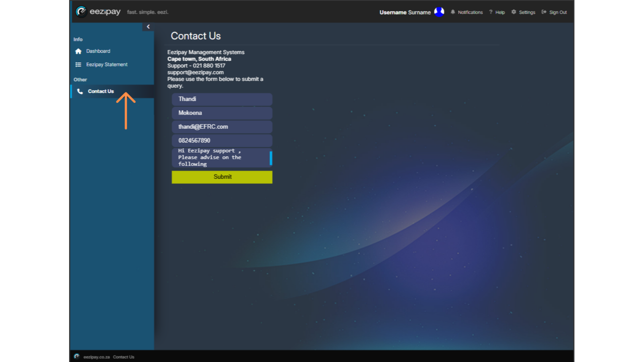Click the Eezipay Statement list icon

pyautogui.click(x=78, y=65)
